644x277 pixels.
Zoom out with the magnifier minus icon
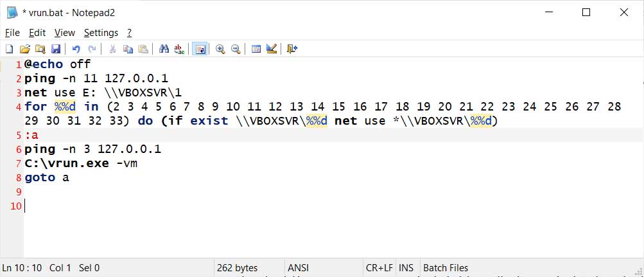click(x=236, y=49)
